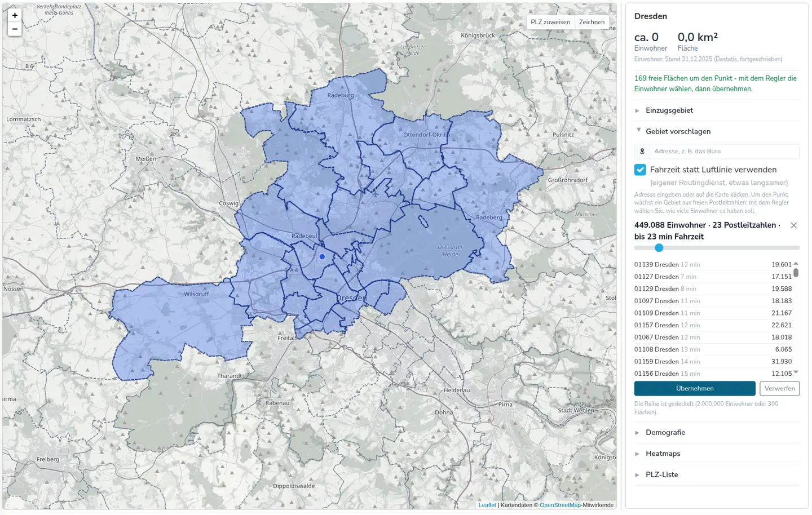Select row 01159 Dresden 14 min

pyautogui.click(x=713, y=361)
